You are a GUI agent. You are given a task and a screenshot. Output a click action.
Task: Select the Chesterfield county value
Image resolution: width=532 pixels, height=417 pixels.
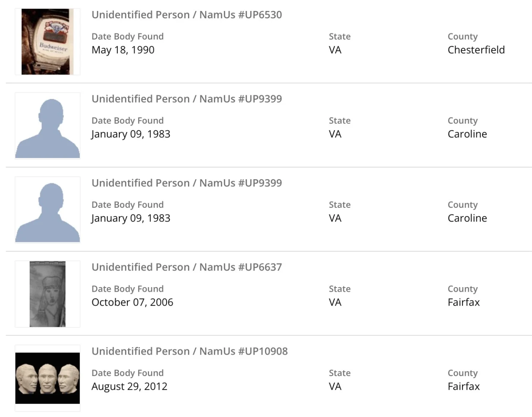[476, 50]
